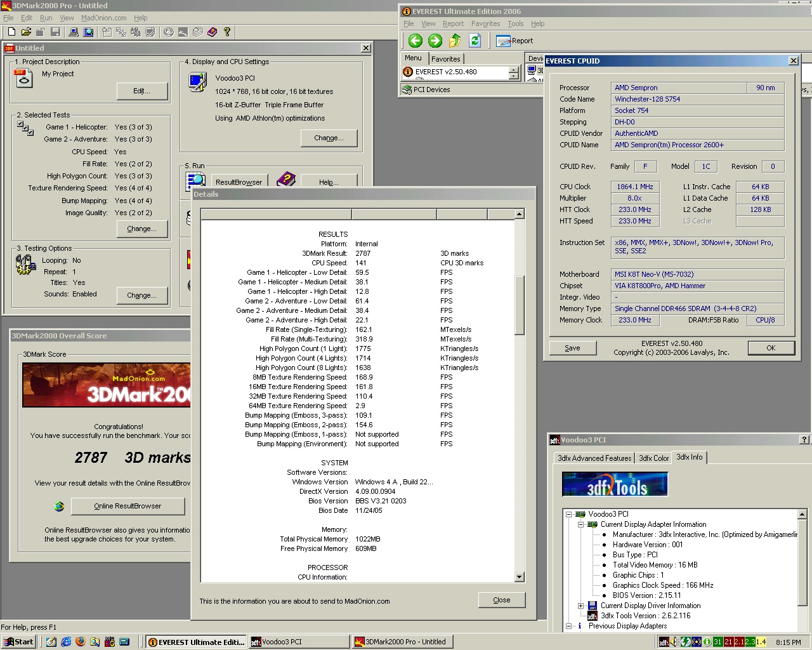
Task: Click the AMD Sempron processor value field
Action: (x=679, y=88)
